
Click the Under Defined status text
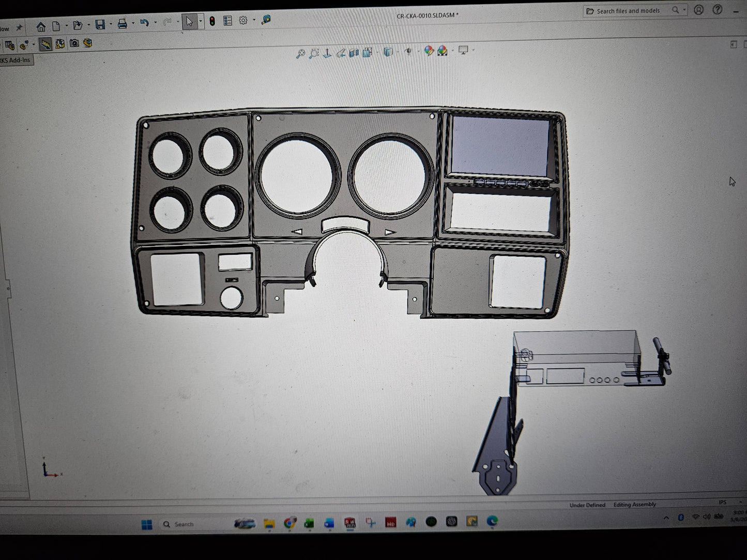(x=587, y=505)
